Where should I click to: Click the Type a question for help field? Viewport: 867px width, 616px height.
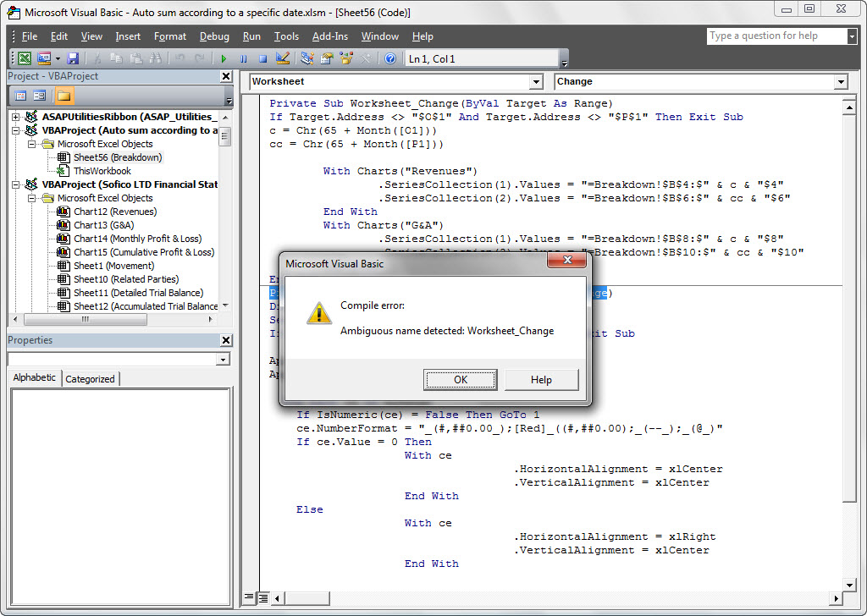(777, 36)
